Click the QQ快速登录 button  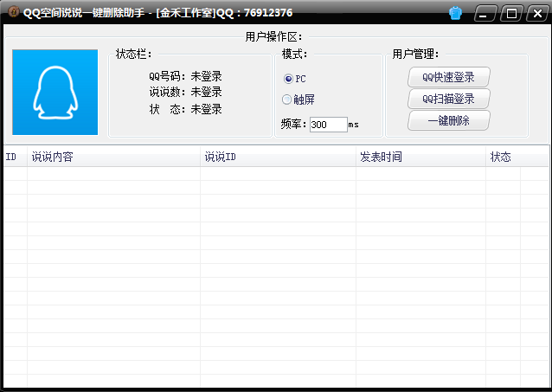pyautogui.click(x=449, y=77)
